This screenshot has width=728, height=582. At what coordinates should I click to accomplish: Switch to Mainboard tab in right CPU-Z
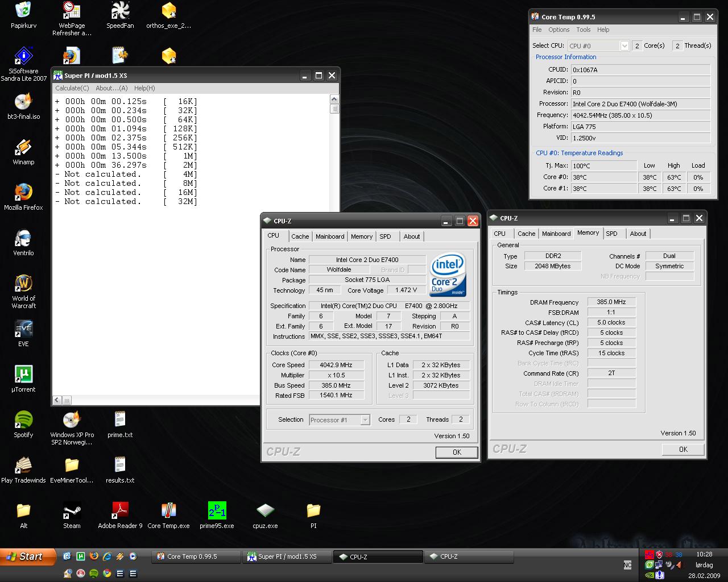[556, 234]
